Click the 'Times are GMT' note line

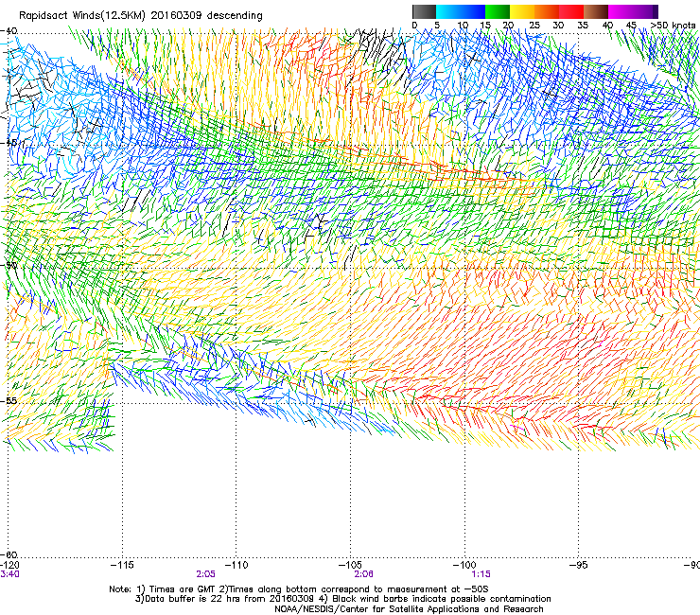(299, 589)
